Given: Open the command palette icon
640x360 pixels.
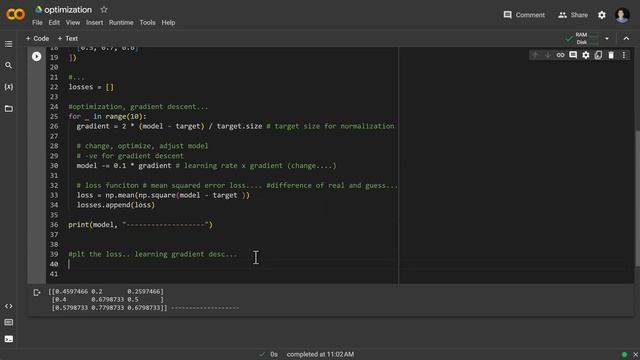Looking at the screenshot, I should pos(9,322).
